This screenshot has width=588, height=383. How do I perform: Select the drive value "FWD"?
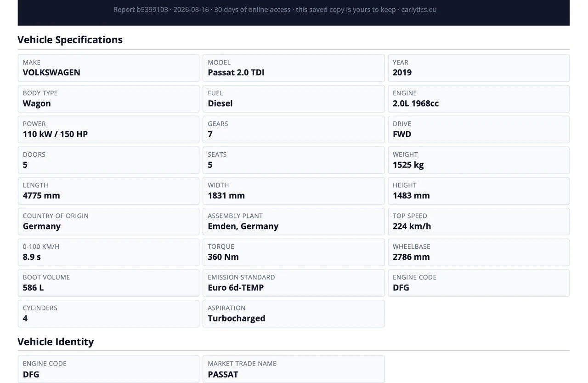pyautogui.click(x=402, y=134)
